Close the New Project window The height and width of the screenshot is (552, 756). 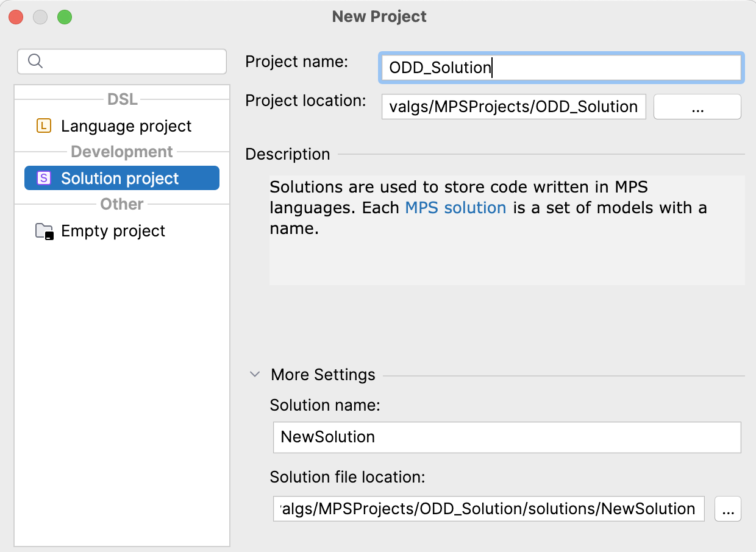(x=16, y=17)
